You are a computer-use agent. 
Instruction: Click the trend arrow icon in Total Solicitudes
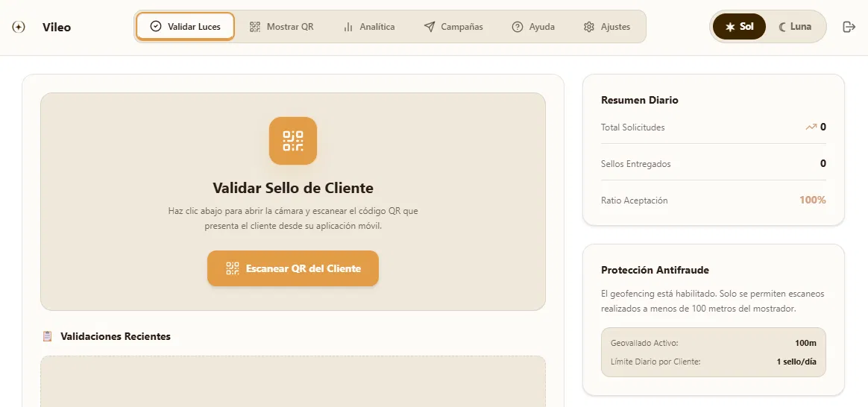tap(811, 127)
